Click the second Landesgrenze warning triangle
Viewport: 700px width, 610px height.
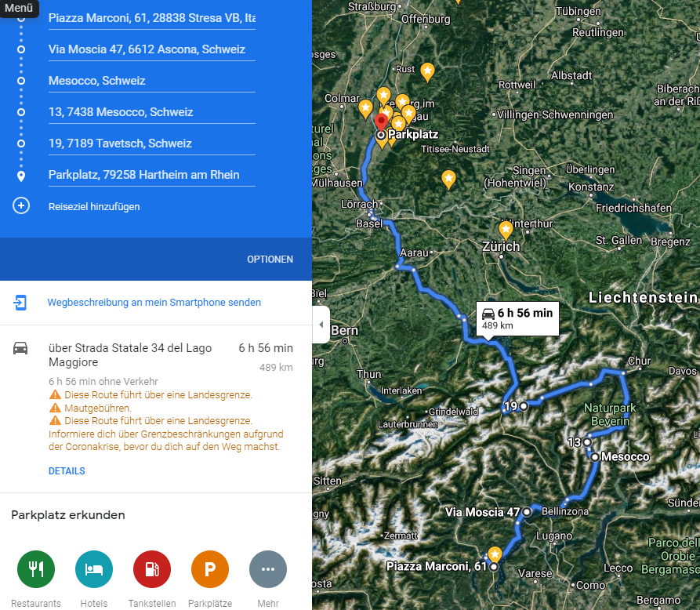pos(55,421)
